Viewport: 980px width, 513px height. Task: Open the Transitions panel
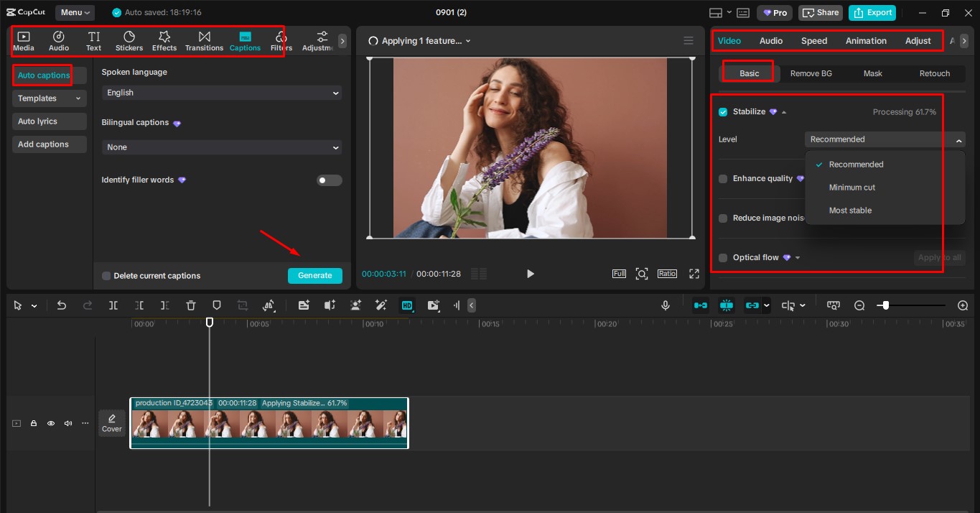[204, 40]
